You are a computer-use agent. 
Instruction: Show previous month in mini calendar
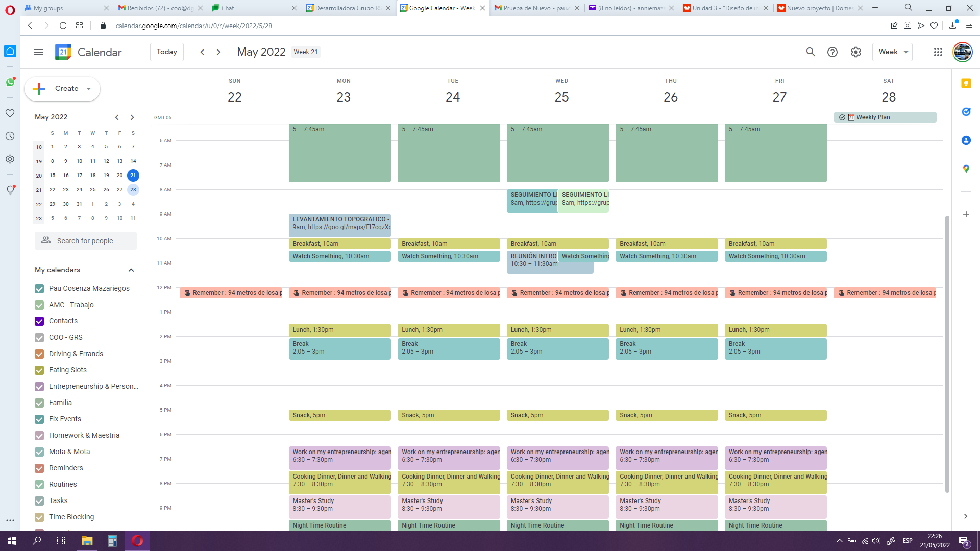pyautogui.click(x=117, y=117)
